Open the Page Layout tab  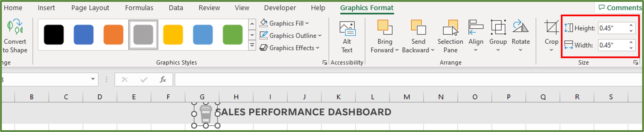click(x=90, y=8)
